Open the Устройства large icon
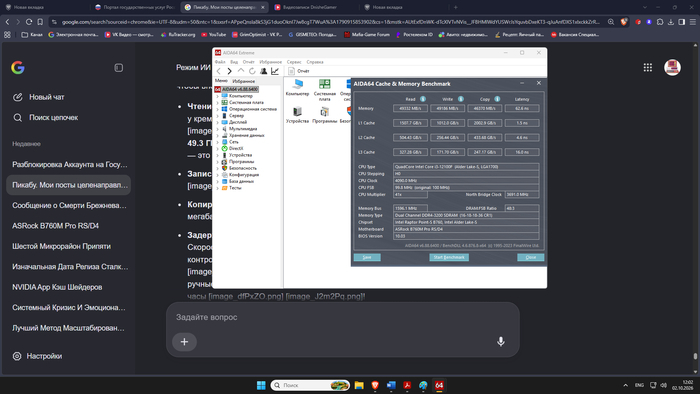 click(297, 115)
